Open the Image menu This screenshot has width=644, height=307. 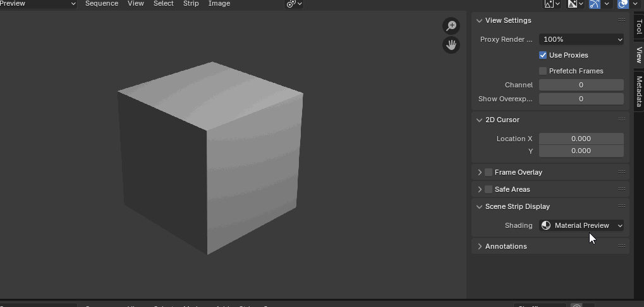(219, 4)
